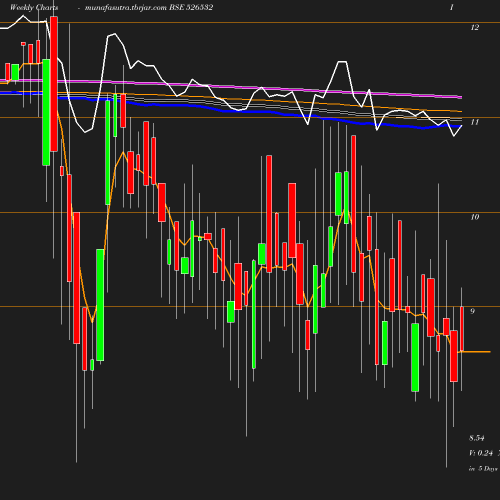The height and width of the screenshot is (500, 500).
Task: Click the last price value '8.54'
Action: (x=477, y=438)
